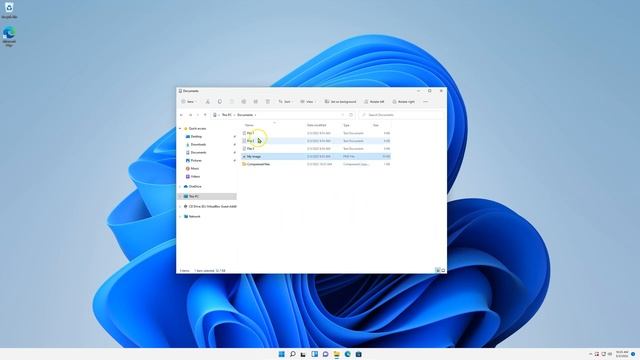
Task: Select Network in the navigation pane
Action: pyautogui.click(x=194, y=216)
